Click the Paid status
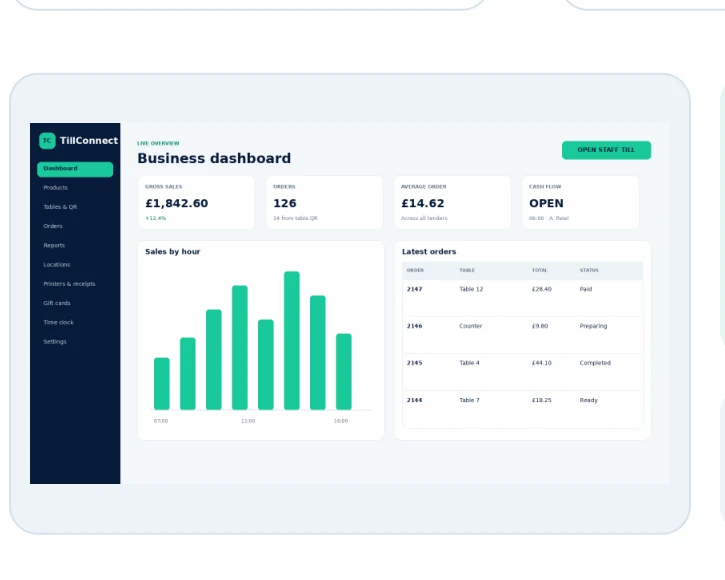725x580 pixels. [x=586, y=289]
